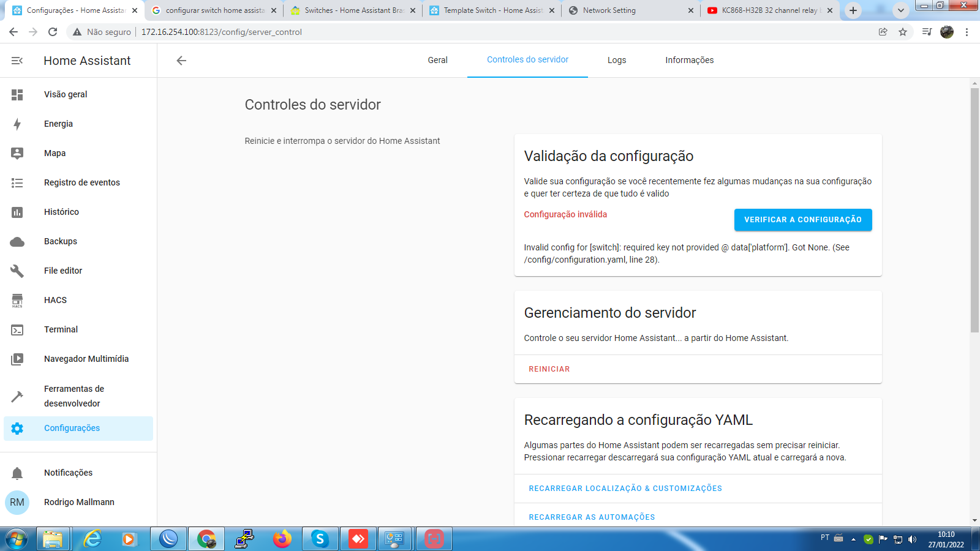Open the HACS store icon
The width and height of the screenshot is (980, 551).
(17, 301)
